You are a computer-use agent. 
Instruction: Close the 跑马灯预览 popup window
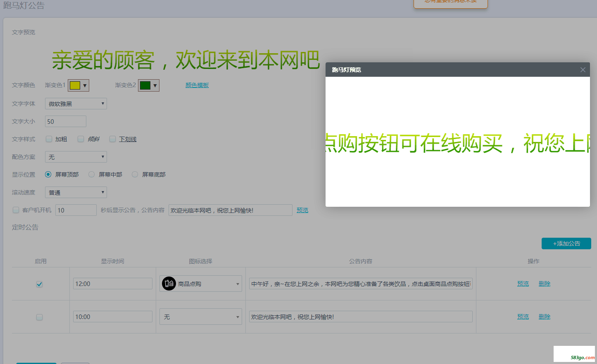pyautogui.click(x=583, y=70)
